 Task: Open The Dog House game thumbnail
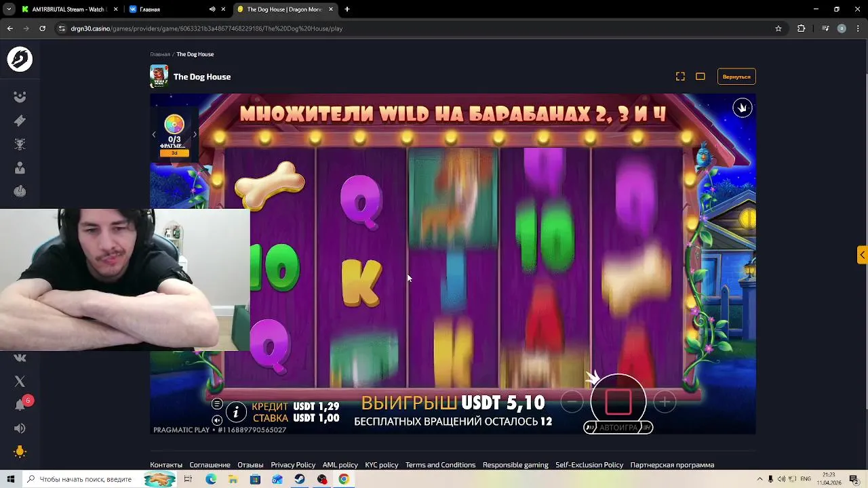pos(159,77)
